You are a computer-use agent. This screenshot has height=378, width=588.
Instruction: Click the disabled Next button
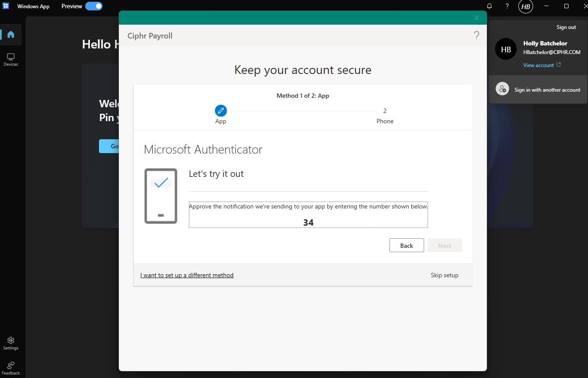pos(444,245)
